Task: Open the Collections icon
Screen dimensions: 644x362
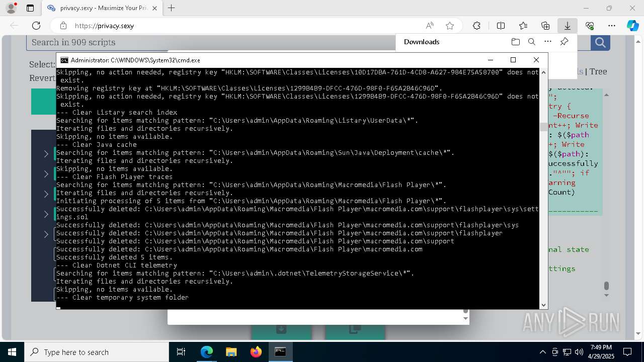Action: pyautogui.click(x=545, y=26)
